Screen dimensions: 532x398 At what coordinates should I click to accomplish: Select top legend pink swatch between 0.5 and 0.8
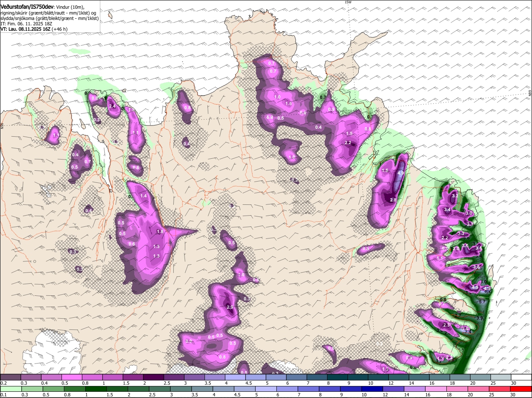pos(73,377)
